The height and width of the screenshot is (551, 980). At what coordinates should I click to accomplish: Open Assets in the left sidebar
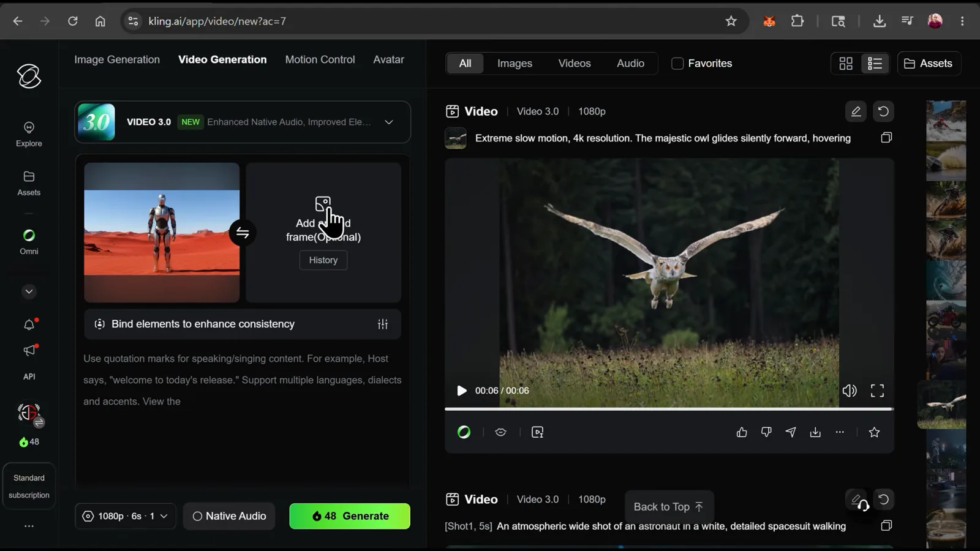[29, 183]
